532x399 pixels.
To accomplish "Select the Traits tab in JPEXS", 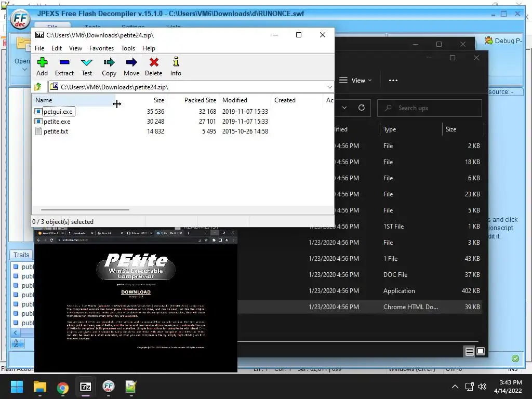I will (x=21, y=255).
